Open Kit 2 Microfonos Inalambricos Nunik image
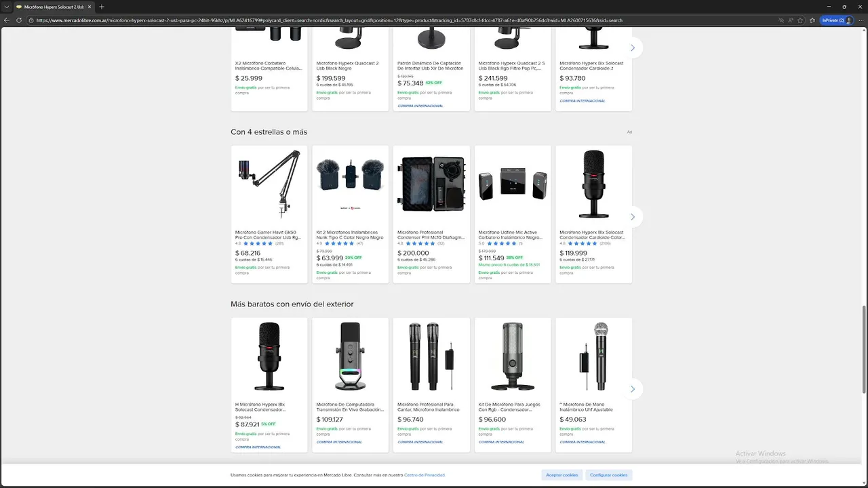Image resolution: width=868 pixels, height=488 pixels. [x=350, y=185]
